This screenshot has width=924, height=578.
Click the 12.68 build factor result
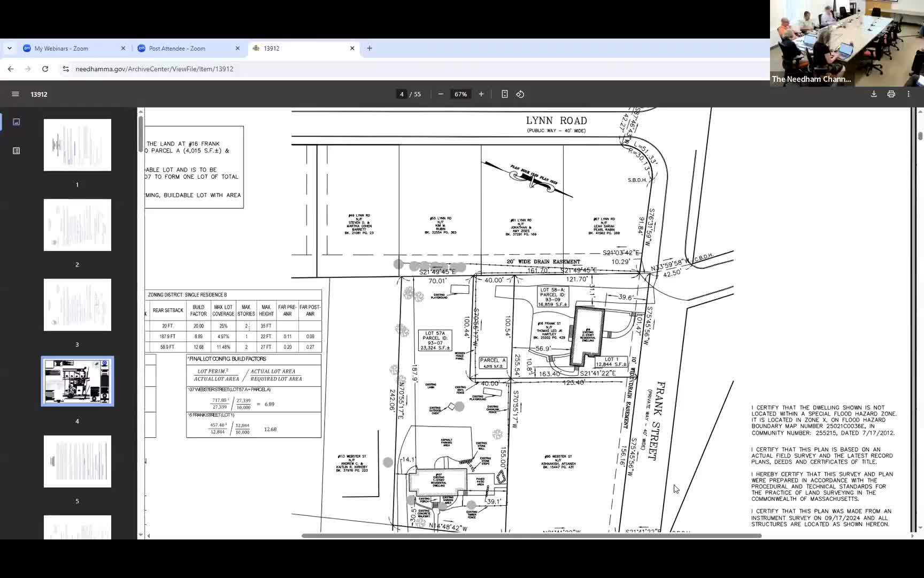(x=270, y=429)
